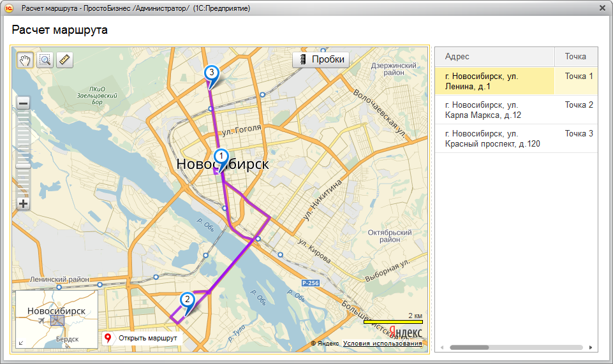Select the ruler distance measurement tool
Image resolution: width=613 pixels, height=364 pixels.
click(65, 60)
